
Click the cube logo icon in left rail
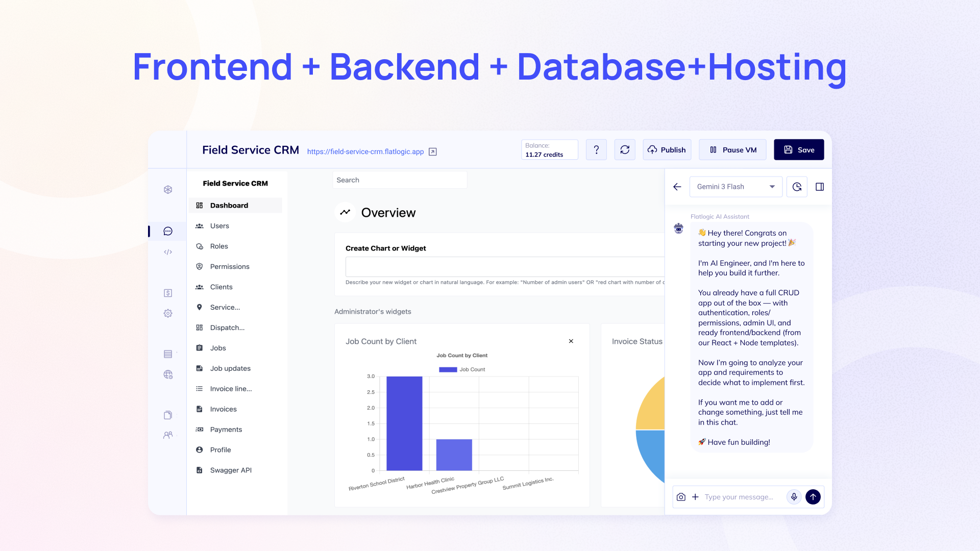[x=168, y=190]
